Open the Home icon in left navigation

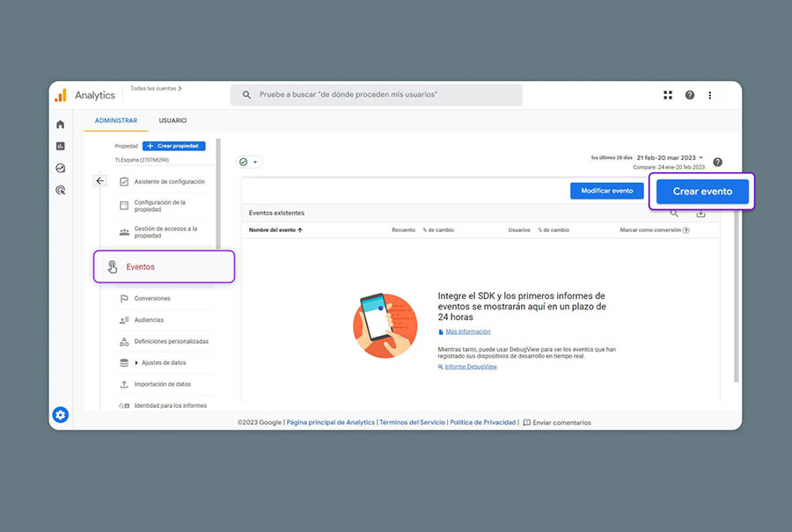tap(61, 124)
